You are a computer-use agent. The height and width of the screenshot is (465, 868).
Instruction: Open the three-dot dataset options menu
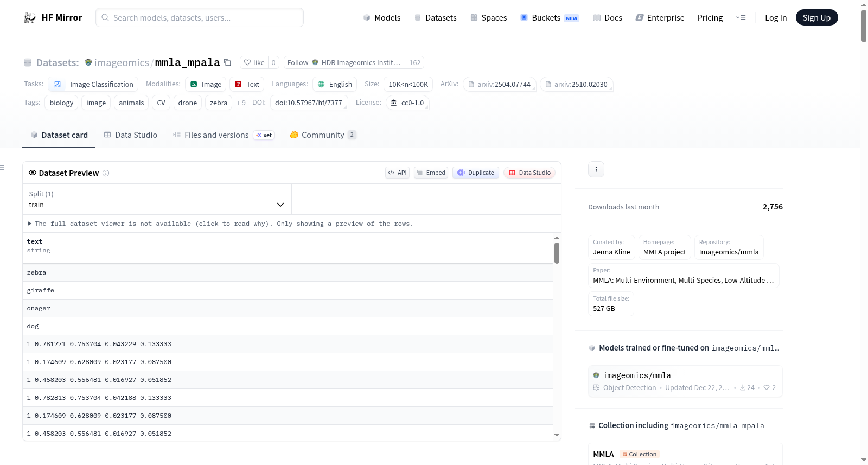click(596, 169)
